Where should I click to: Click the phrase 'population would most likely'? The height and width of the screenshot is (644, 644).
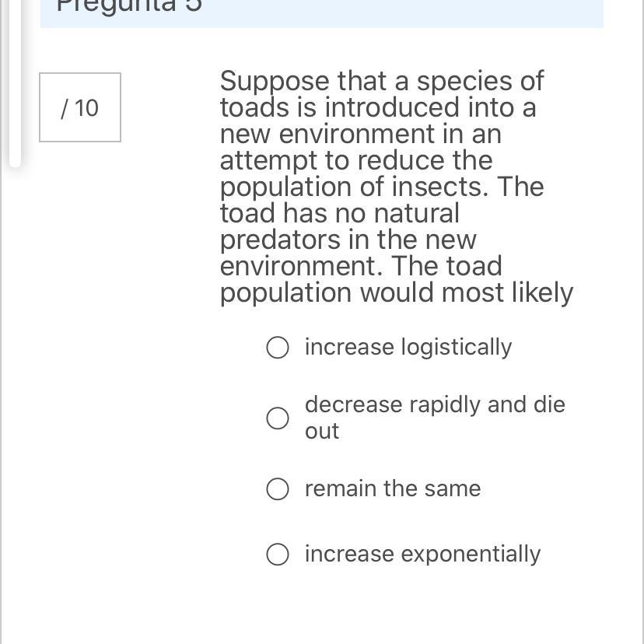[x=397, y=293]
